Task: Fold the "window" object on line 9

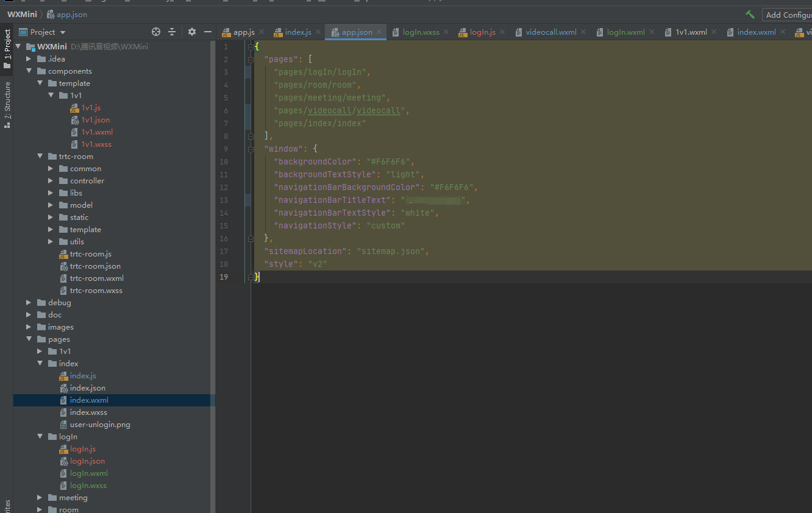Action: [251, 149]
